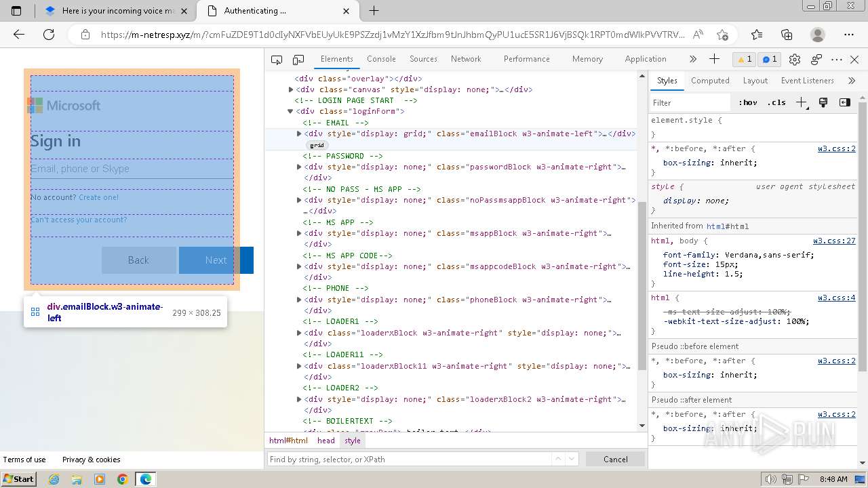Image resolution: width=868 pixels, height=488 pixels.
Task: Open DevTools settings gear
Action: tap(795, 60)
